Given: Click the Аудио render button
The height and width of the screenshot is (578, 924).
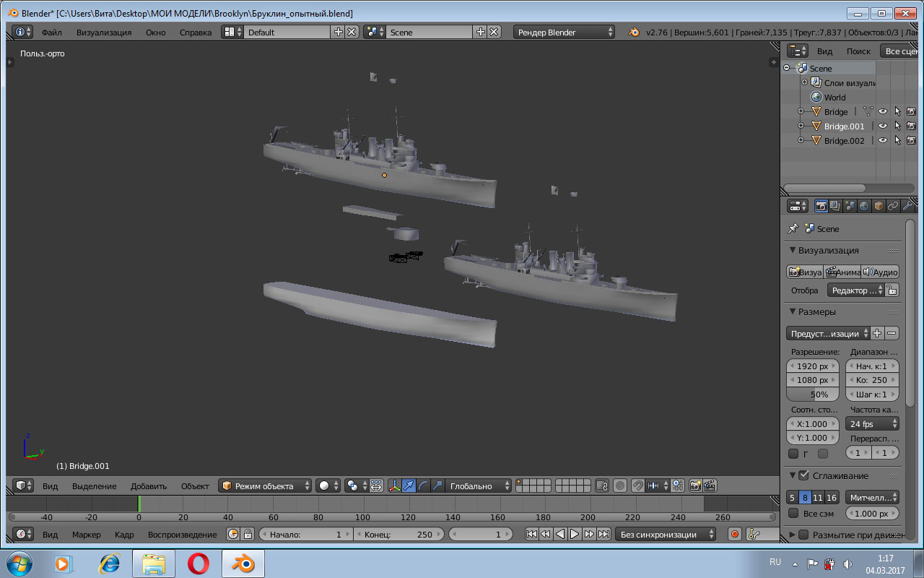Looking at the screenshot, I should click(880, 272).
